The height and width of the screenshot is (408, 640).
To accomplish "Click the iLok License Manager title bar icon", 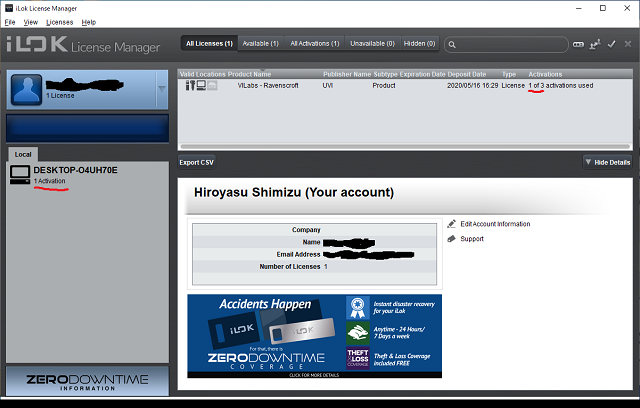I will tap(9, 8).
